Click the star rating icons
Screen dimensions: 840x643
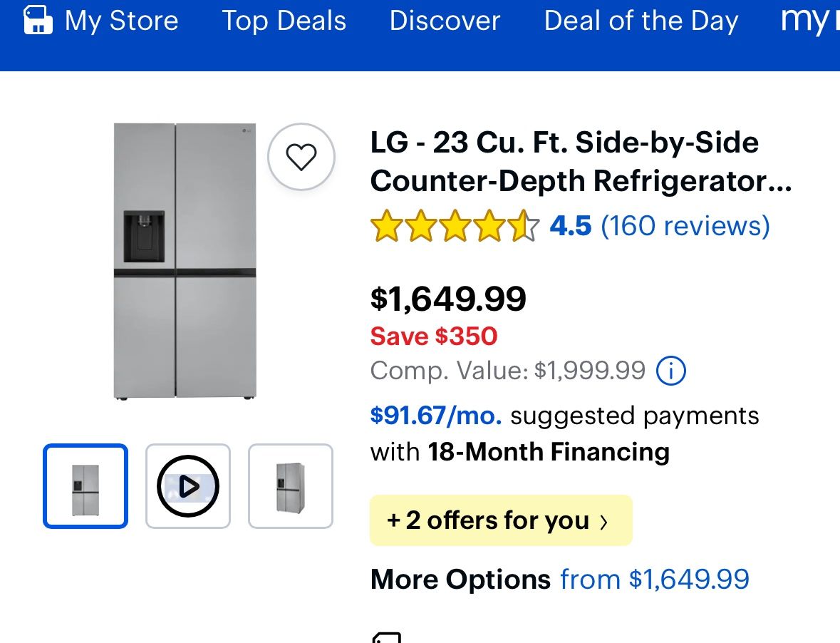(x=455, y=226)
